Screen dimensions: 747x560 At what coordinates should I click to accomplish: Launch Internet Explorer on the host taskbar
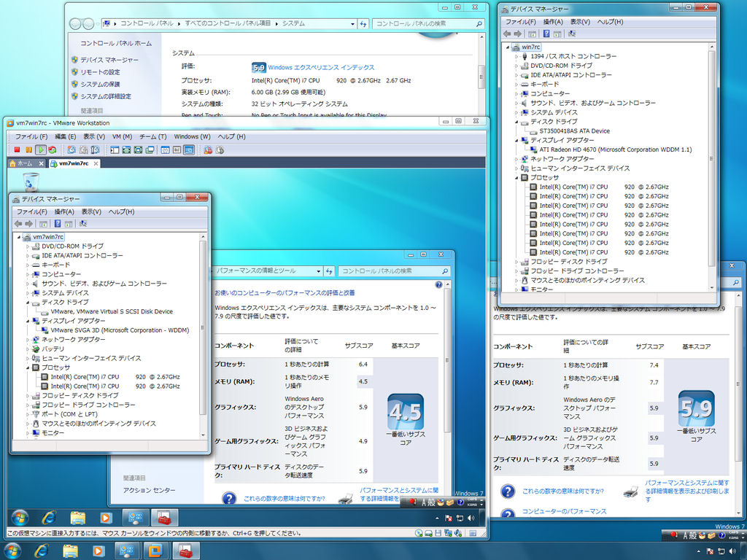click(42, 551)
